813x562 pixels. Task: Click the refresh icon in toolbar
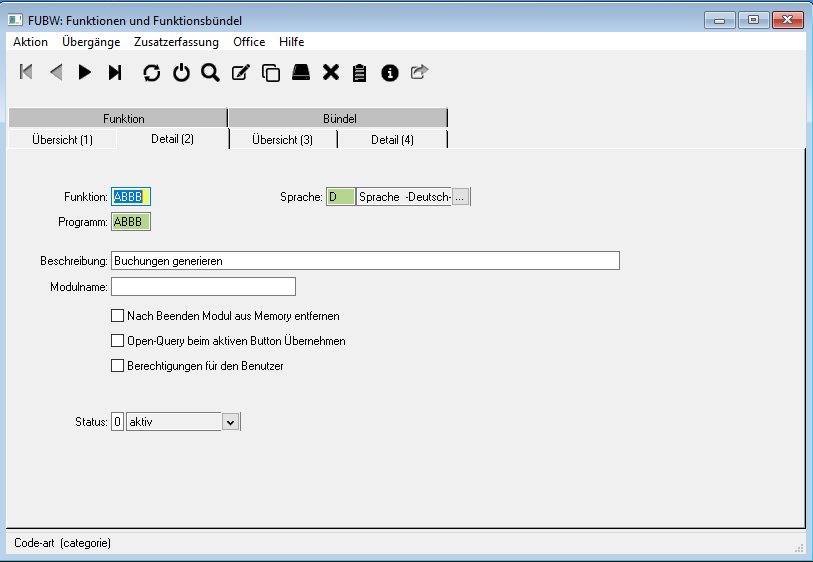(x=151, y=72)
